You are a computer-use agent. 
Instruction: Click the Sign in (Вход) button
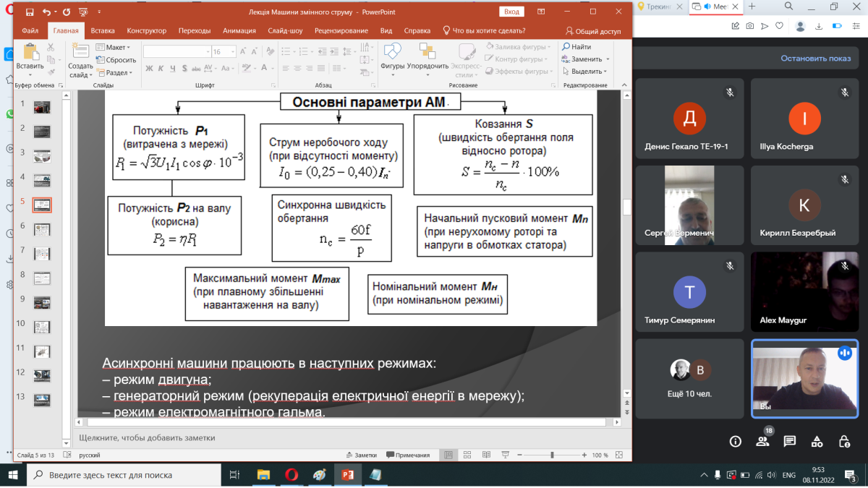[x=511, y=12]
